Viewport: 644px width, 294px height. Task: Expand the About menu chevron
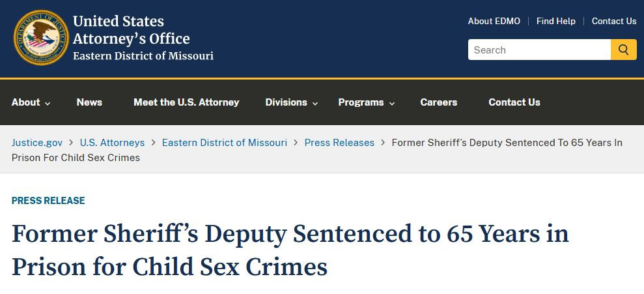(48, 103)
